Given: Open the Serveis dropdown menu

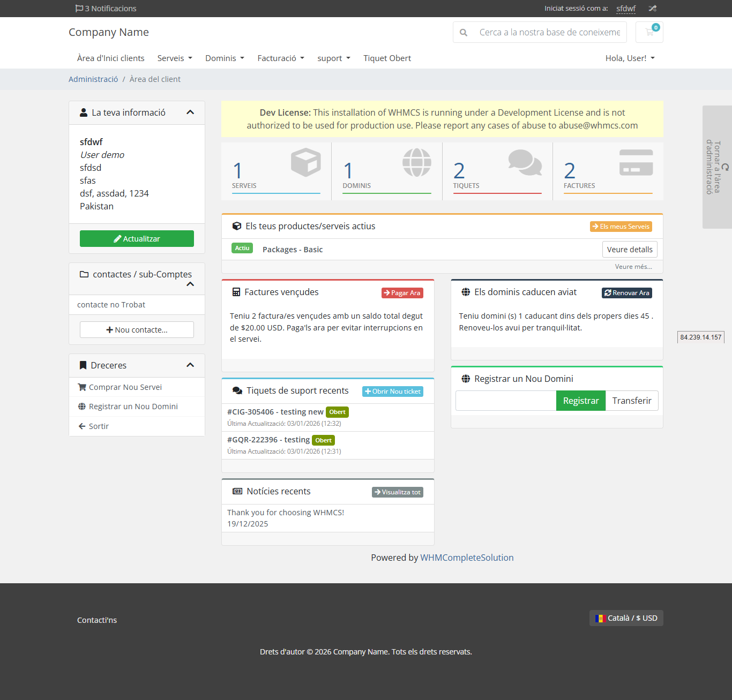Looking at the screenshot, I should point(175,58).
